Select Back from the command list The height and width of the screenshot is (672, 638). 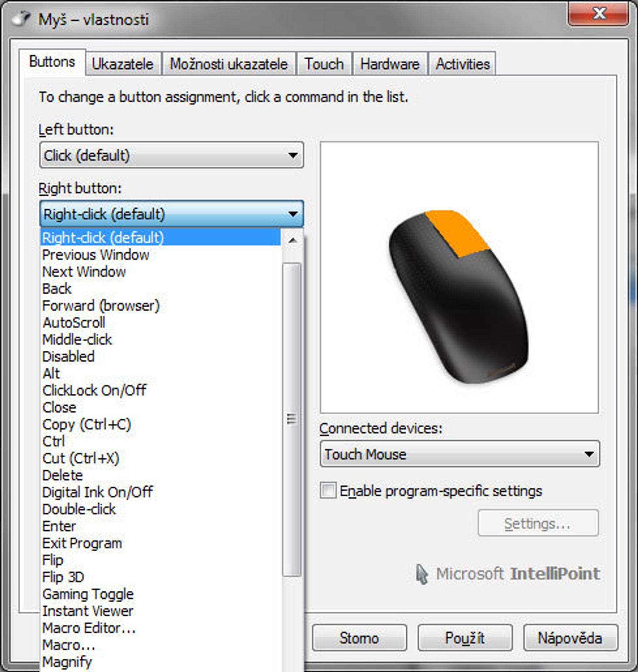point(161,288)
